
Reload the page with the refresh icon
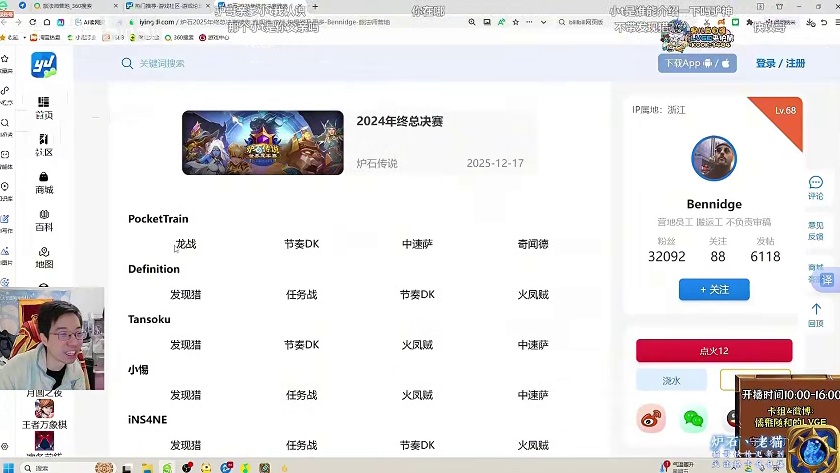pos(33,22)
